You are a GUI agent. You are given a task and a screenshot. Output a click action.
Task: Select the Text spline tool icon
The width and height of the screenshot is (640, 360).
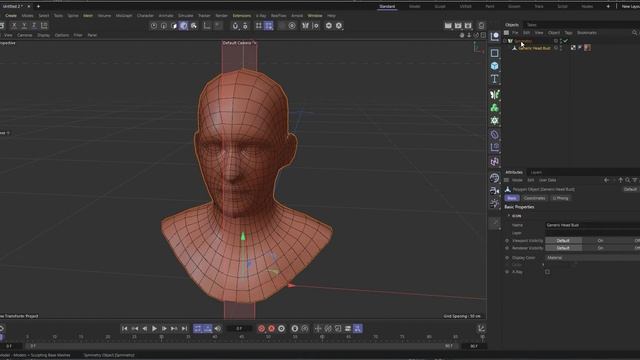tap(494, 79)
